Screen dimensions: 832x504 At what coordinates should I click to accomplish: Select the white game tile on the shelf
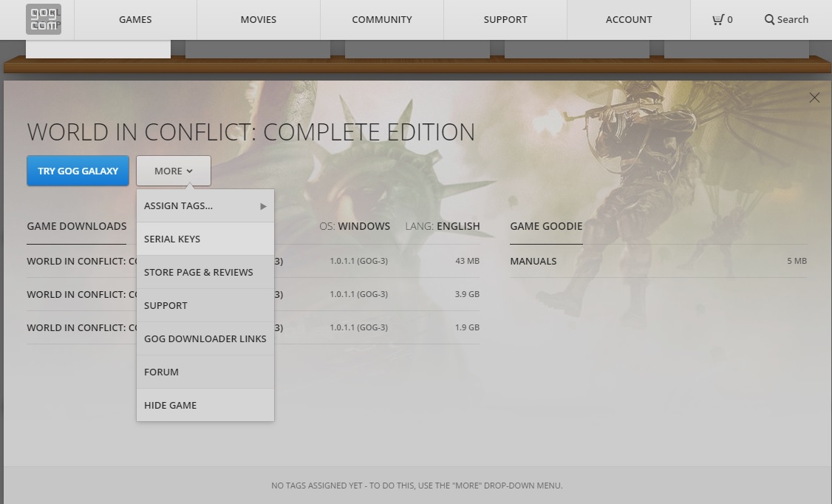[98, 50]
